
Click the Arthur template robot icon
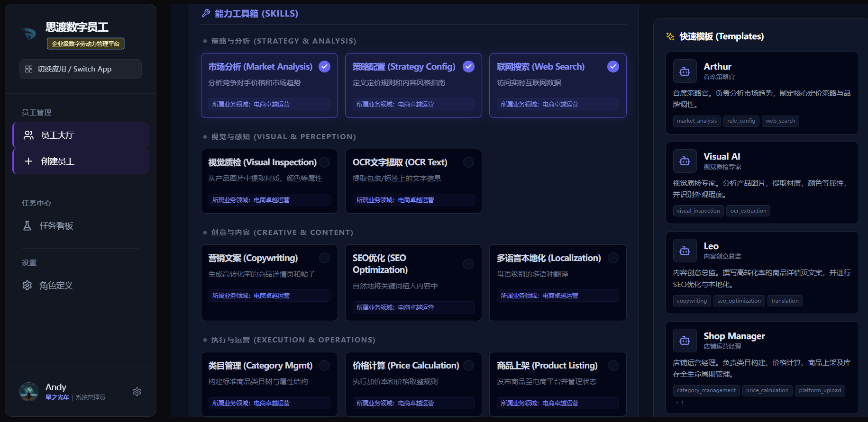pos(685,72)
